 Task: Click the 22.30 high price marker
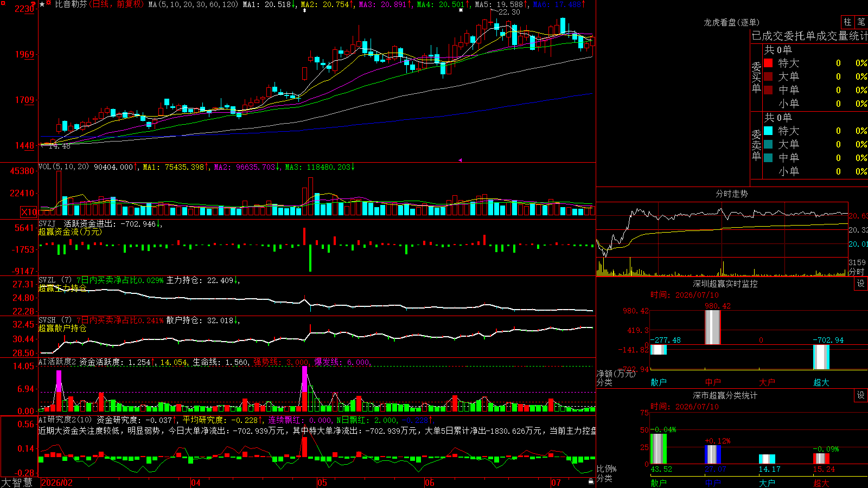(509, 12)
